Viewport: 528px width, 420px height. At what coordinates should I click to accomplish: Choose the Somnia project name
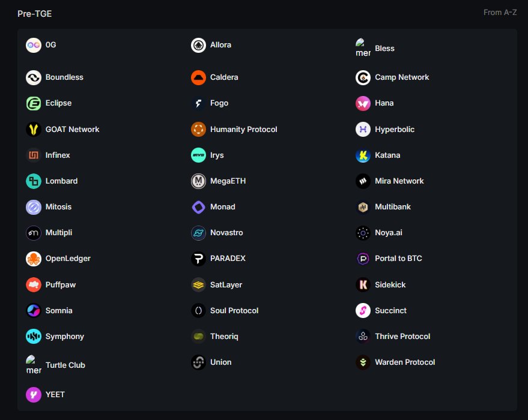click(x=59, y=310)
